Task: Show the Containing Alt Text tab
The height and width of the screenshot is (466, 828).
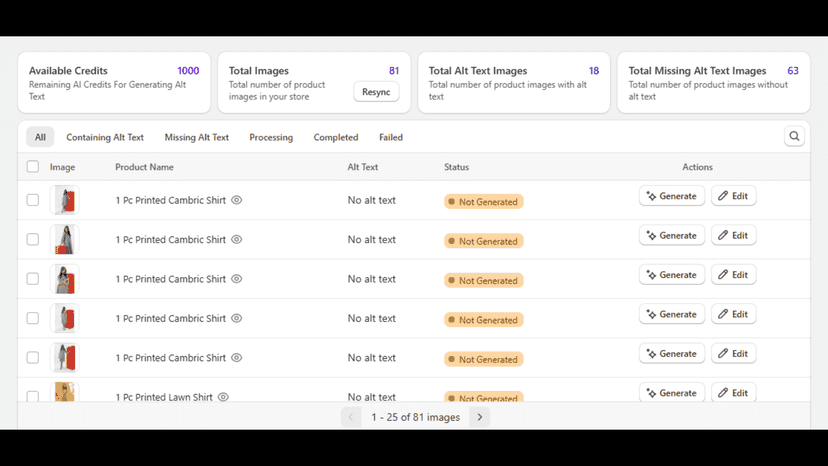Action: pos(105,137)
